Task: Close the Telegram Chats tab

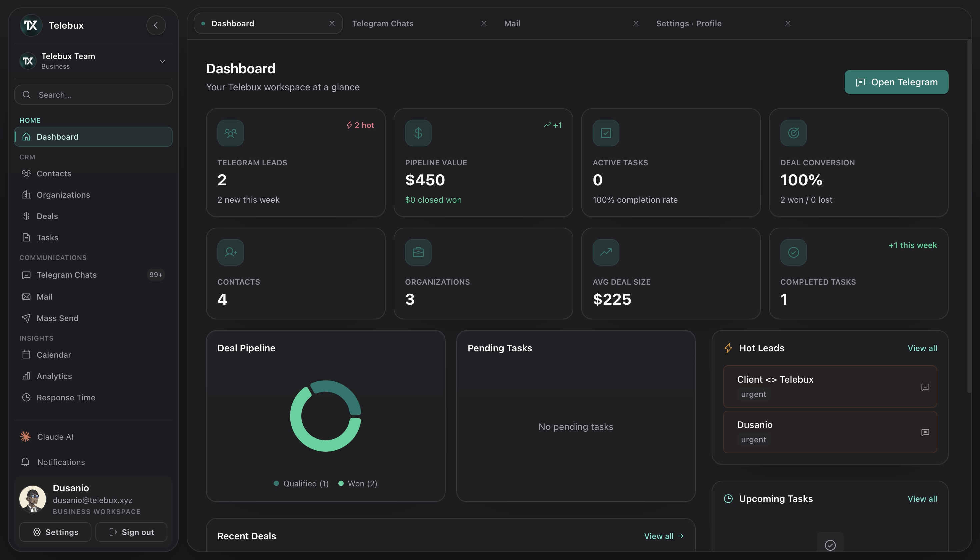Action: click(x=484, y=23)
